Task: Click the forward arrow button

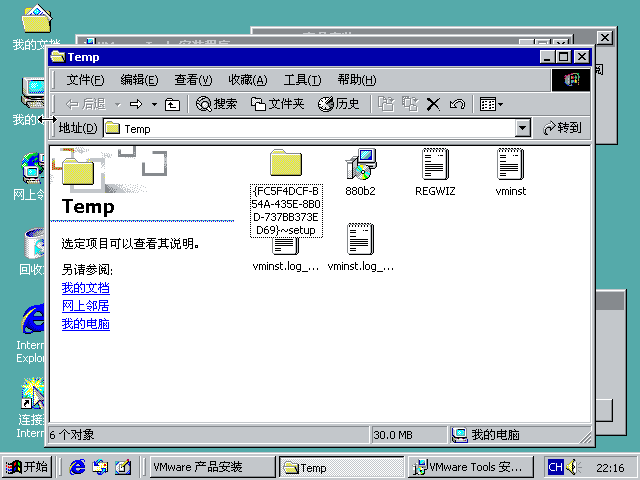Action: pos(136,104)
